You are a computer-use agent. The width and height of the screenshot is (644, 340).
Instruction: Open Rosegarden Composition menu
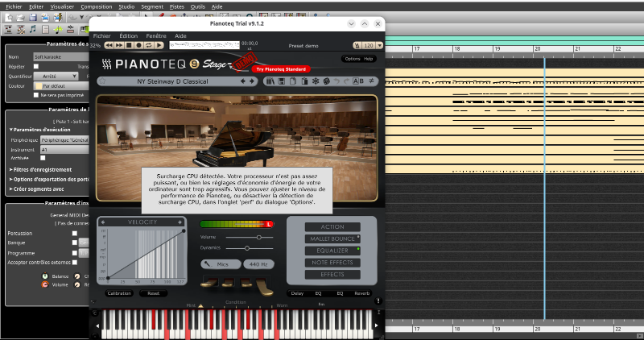tap(96, 6)
